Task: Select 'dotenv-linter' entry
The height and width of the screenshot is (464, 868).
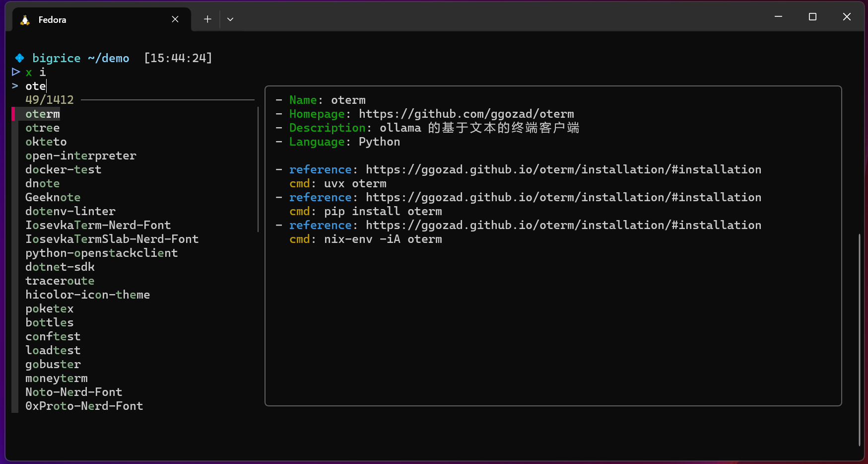Action: [x=70, y=211]
